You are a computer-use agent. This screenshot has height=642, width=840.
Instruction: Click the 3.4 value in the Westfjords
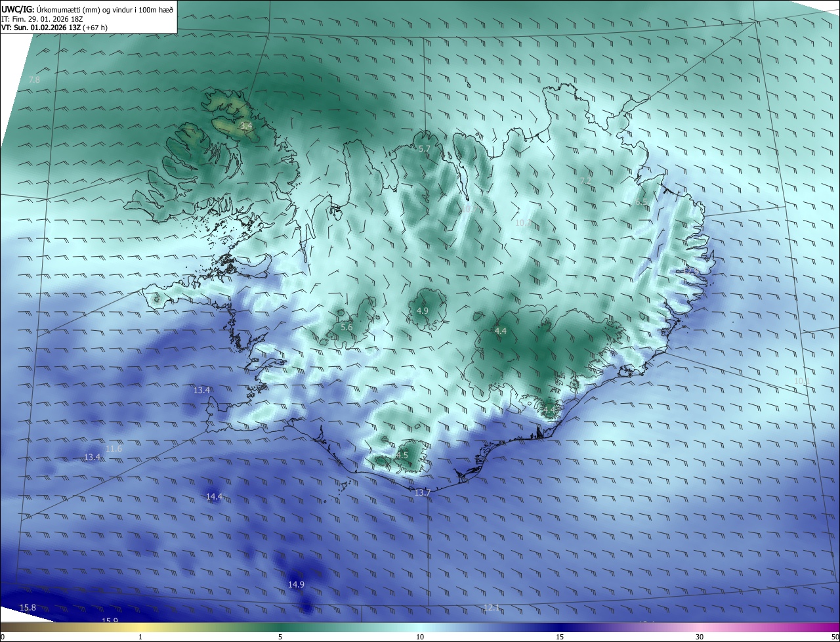[246, 125]
